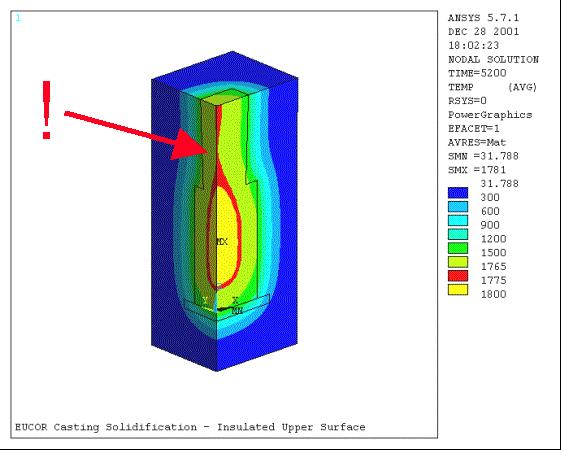The height and width of the screenshot is (450, 561).
Task: Click the dark blue legend swatch beside 300
Action: tap(458, 193)
